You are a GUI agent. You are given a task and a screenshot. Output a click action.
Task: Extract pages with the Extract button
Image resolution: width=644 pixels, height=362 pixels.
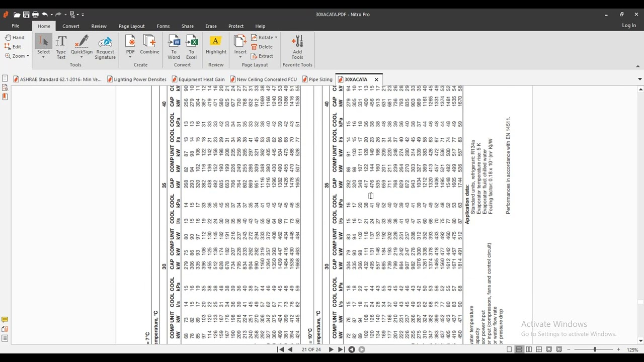(262, 56)
